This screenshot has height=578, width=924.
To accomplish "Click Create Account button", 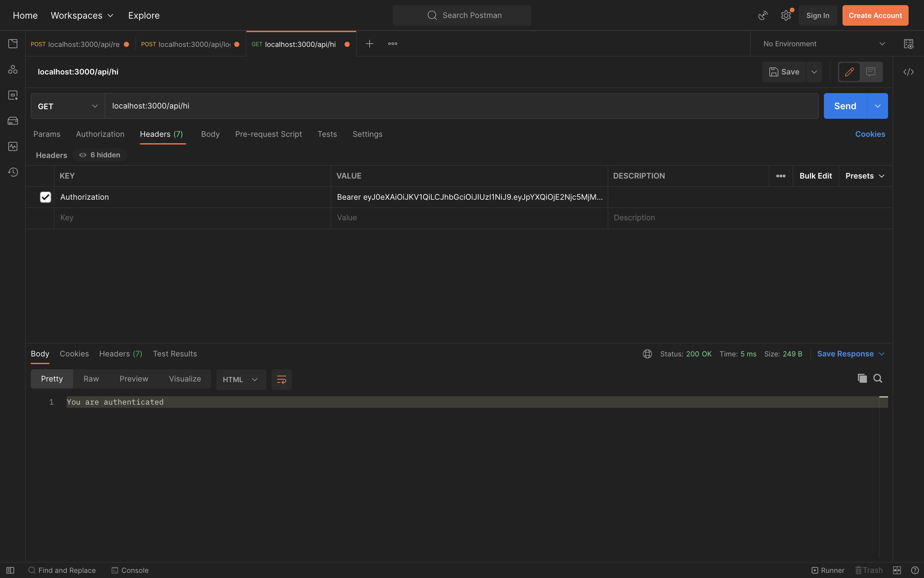I will (x=875, y=15).
